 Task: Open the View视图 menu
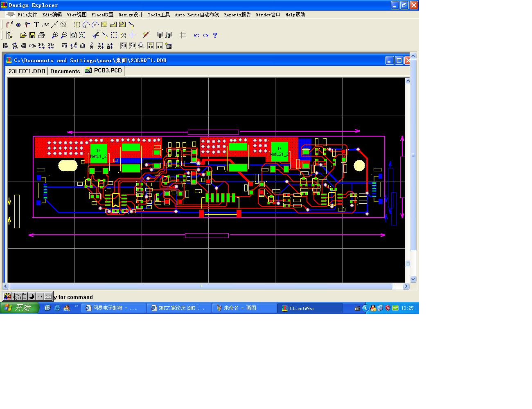[77, 15]
